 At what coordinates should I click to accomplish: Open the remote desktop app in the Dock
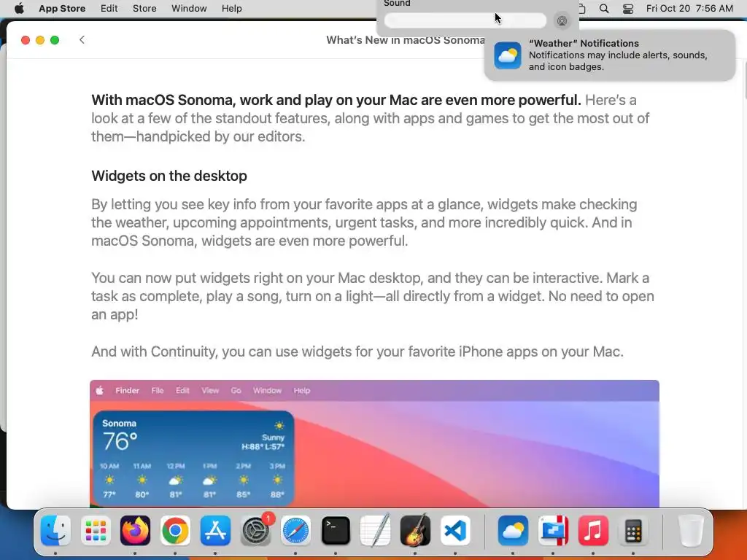pyautogui.click(x=553, y=531)
